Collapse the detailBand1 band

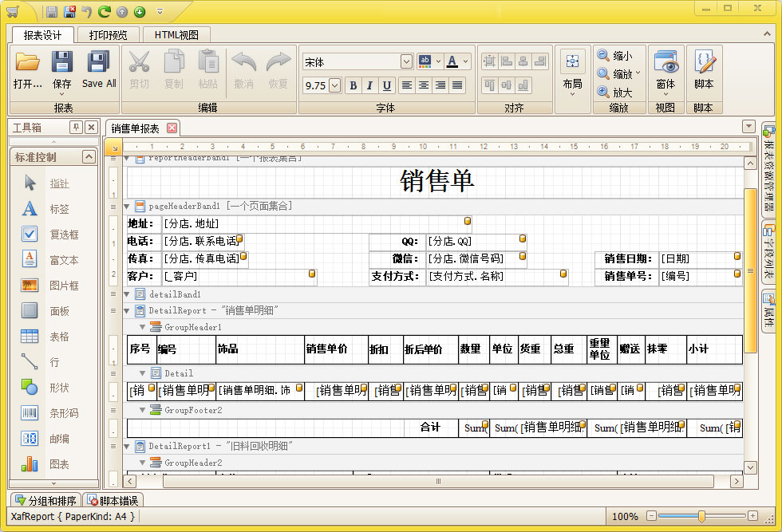[x=127, y=294]
